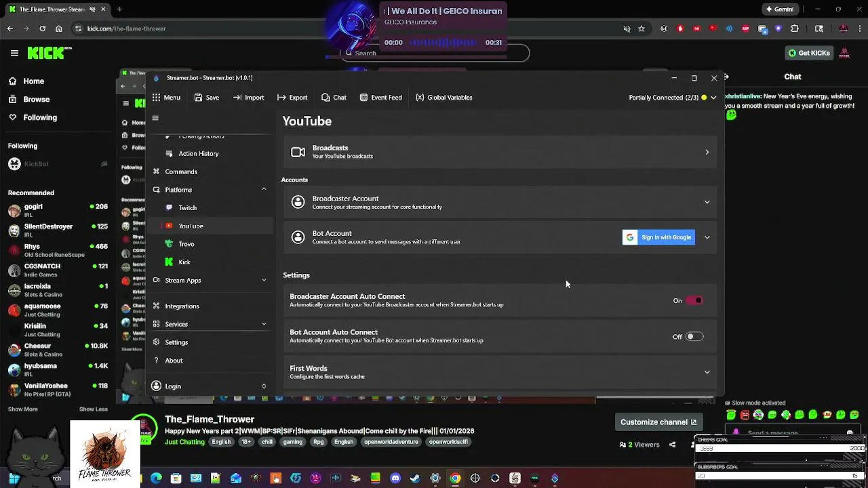Expand the First Words section

pyautogui.click(x=707, y=372)
